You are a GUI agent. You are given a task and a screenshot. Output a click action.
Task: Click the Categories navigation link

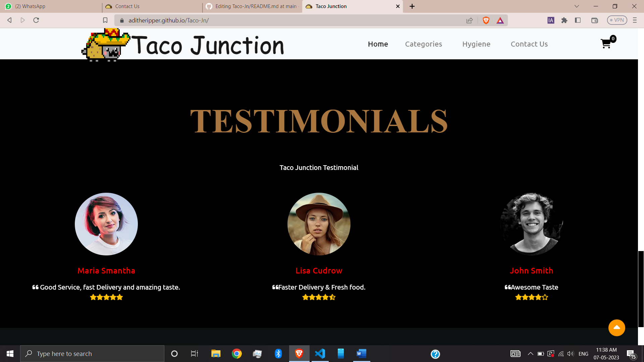point(424,44)
